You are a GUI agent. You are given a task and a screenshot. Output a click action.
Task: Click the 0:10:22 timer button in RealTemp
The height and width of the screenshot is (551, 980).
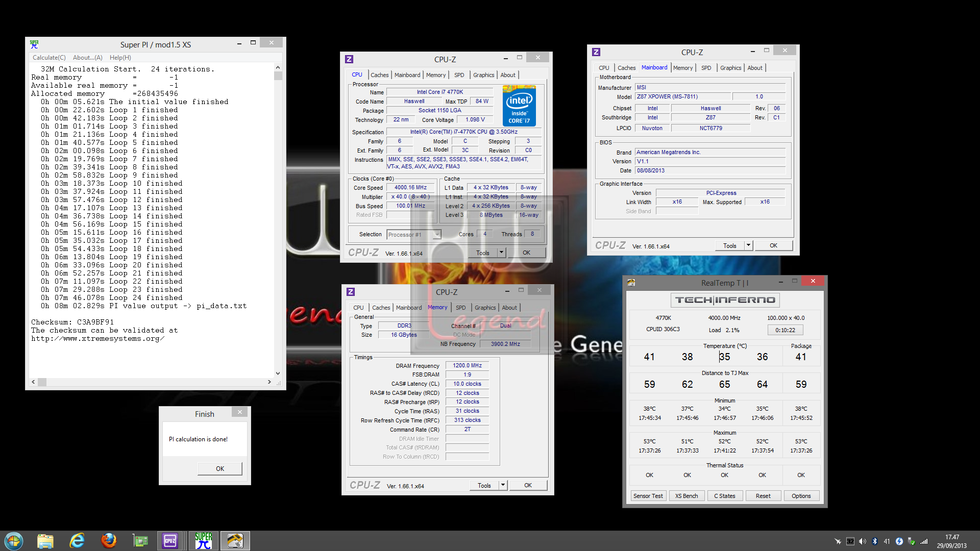click(x=785, y=330)
